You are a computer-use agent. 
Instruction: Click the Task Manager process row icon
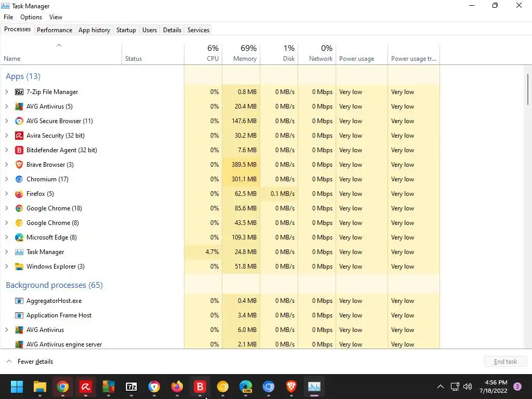[19, 252]
